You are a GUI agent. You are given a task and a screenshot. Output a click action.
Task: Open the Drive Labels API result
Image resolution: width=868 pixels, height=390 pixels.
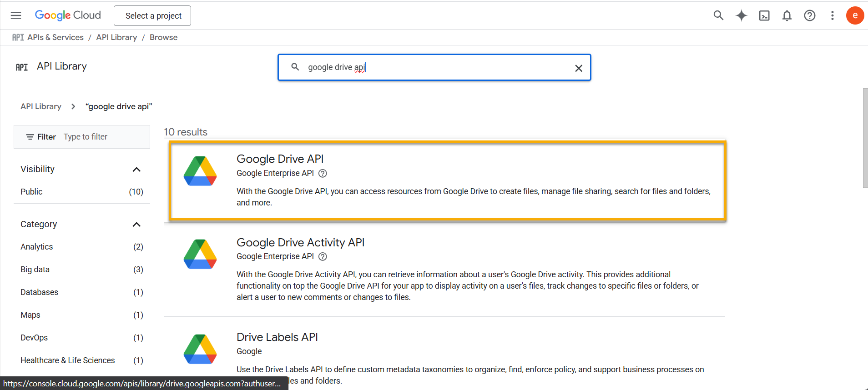pyautogui.click(x=277, y=337)
